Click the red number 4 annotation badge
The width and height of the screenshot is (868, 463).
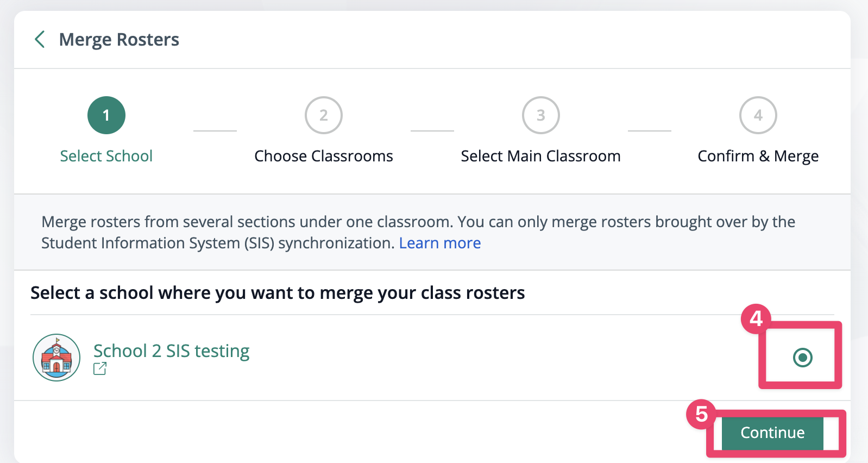coord(756,318)
